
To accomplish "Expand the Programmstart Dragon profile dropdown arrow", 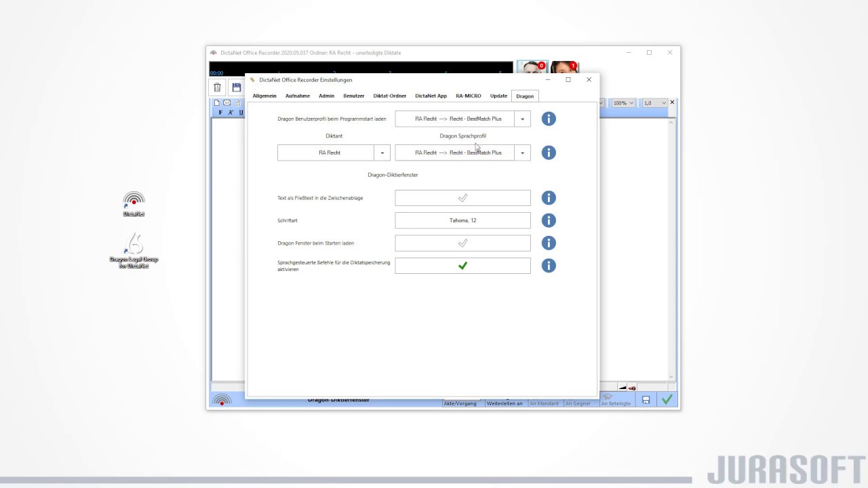I will coord(522,119).
